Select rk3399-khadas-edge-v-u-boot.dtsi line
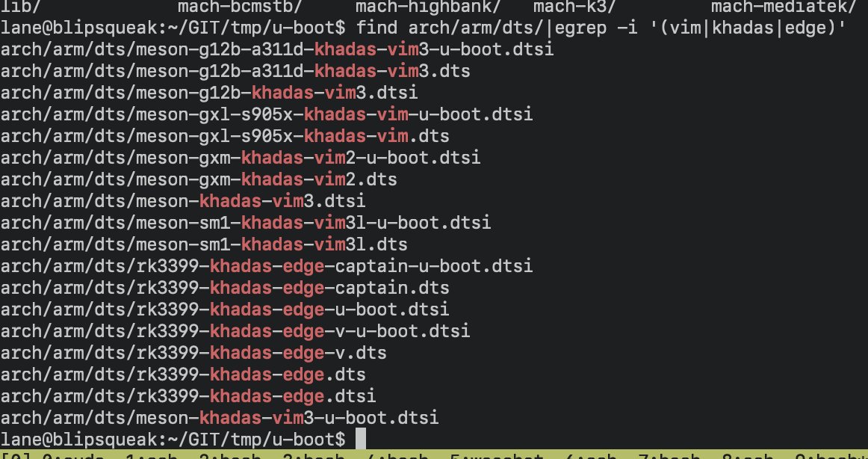Screen dimensions: 868x459 pyautogui.click(x=235, y=331)
